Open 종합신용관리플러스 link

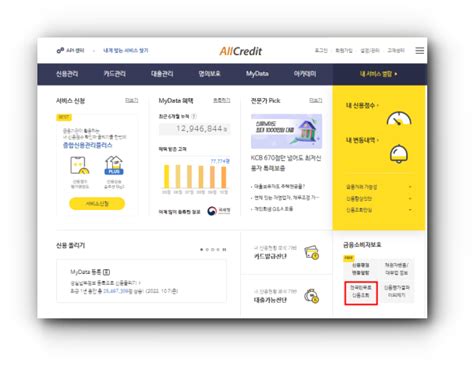coord(88,145)
